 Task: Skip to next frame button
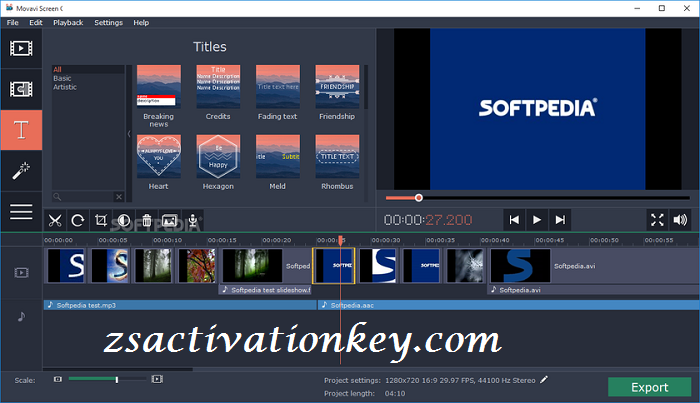560,220
